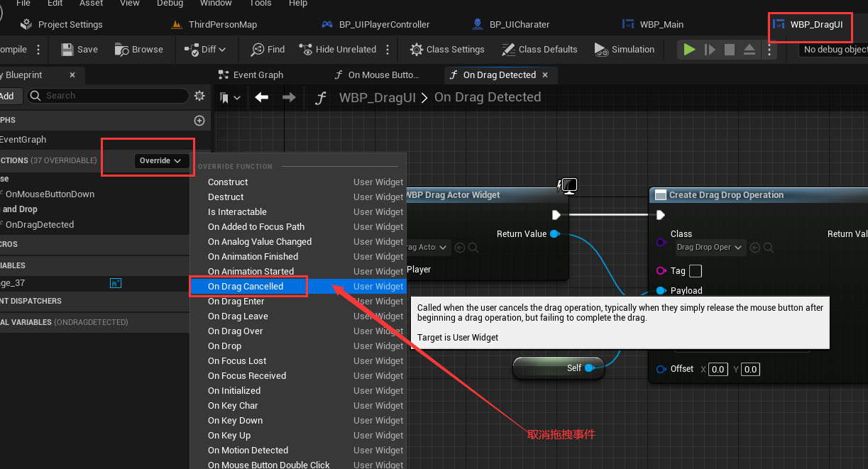The width and height of the screenshot is (868, 469).
Task: Click the Eject button in play controls
Action: pyautogui.click(x=749, y=50)
